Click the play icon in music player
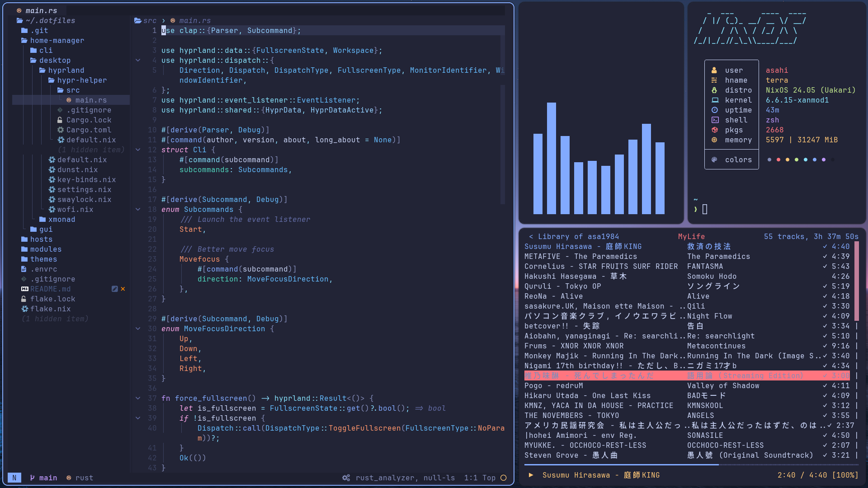The image size is (868, 488). coord(531,475)
